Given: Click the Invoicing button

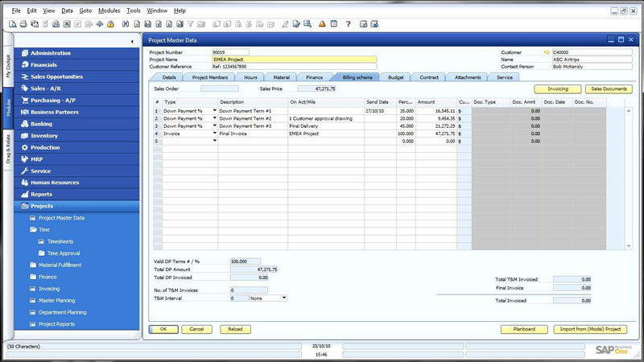Looking at the screenshot, I should (x=557, y=89).
